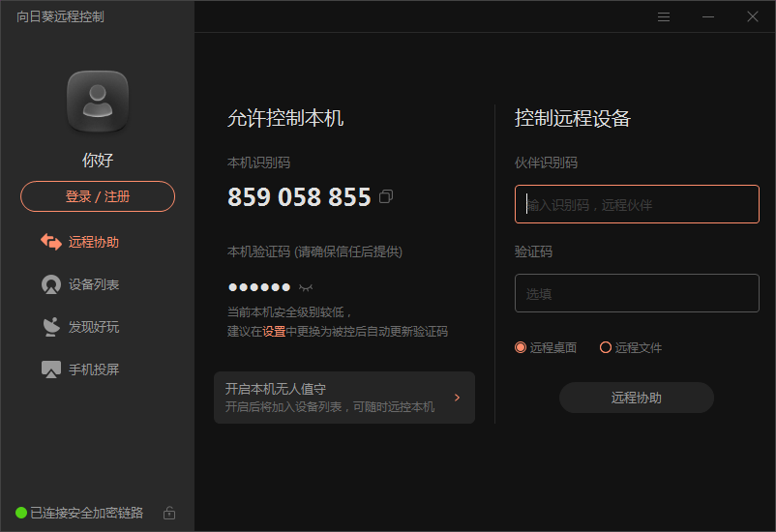Image resolution: width=776 pixels, height=532 pixels.
Task: Click the 当前本机安全级别较低 warning text
Action: (x=289, y=312)
